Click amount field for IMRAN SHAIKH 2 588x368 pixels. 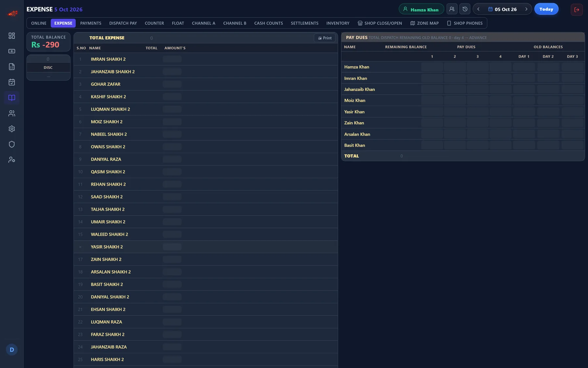pos(172,59)
